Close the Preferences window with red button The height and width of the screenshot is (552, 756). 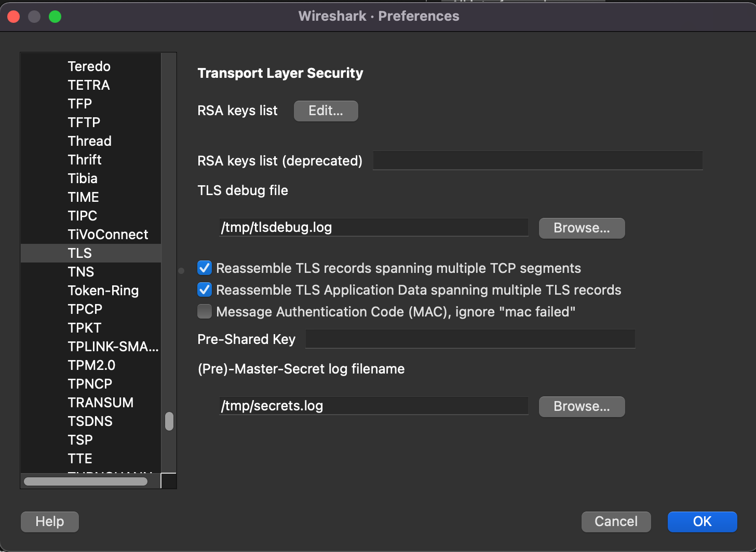(14, 17)
